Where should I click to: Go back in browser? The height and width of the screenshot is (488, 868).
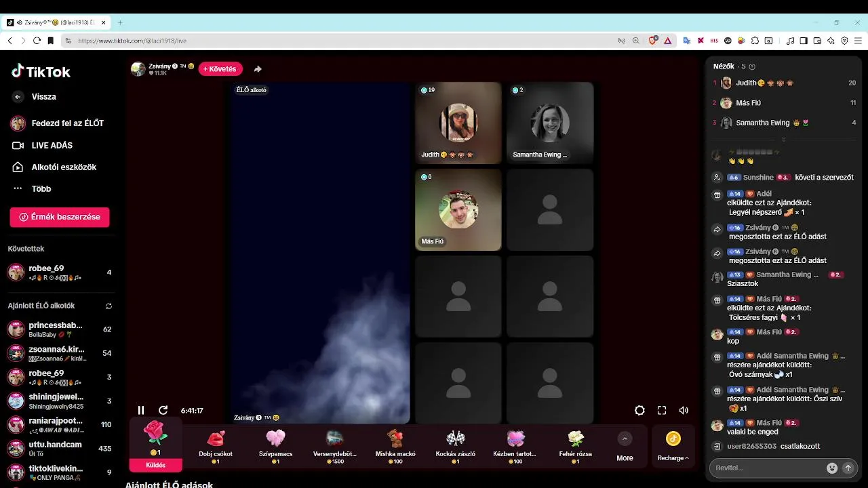(9, 41)
